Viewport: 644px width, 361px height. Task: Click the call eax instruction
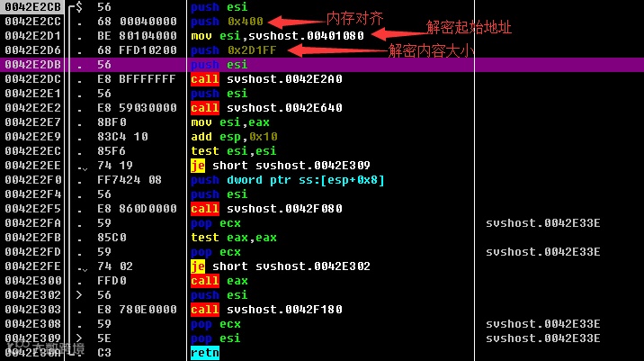[219, 280]
